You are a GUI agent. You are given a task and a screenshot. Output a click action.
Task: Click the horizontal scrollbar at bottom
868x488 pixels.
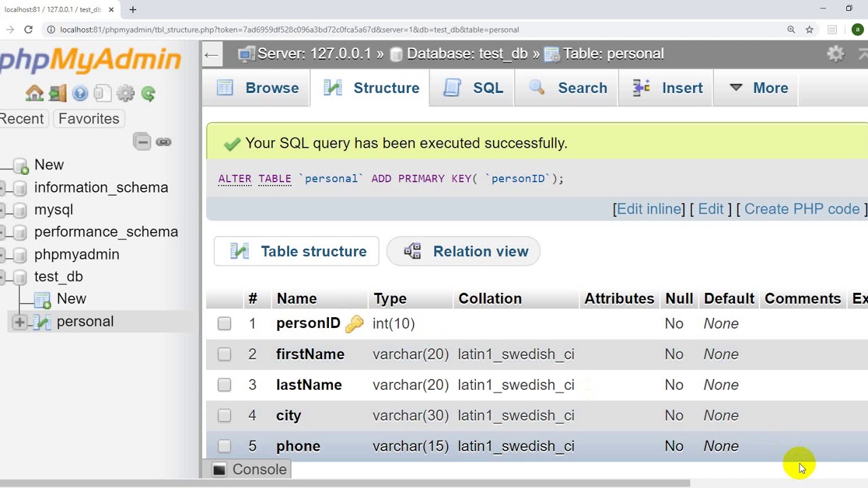[x=344, y=483]
